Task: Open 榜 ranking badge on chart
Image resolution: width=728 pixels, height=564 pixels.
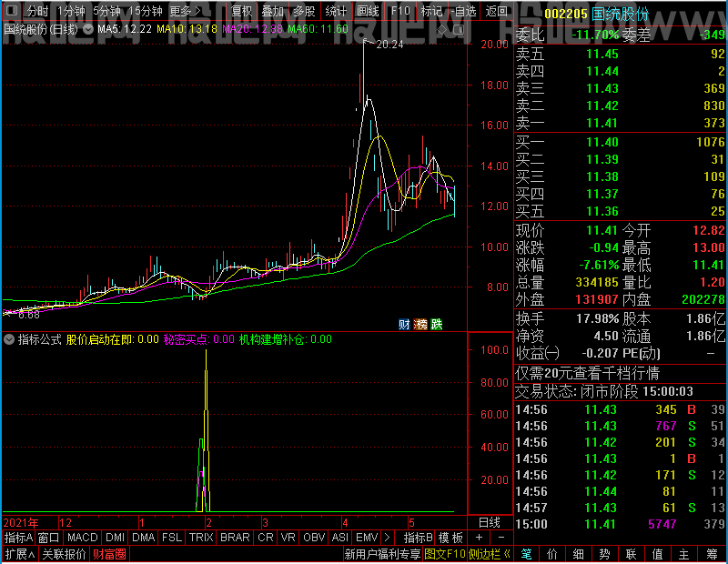Action: 420,324
